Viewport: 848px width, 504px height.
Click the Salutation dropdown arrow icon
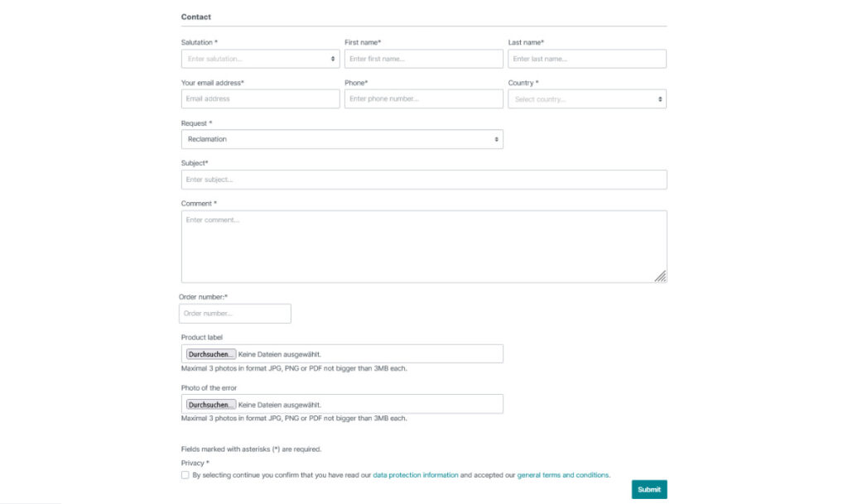pos(333,59)
